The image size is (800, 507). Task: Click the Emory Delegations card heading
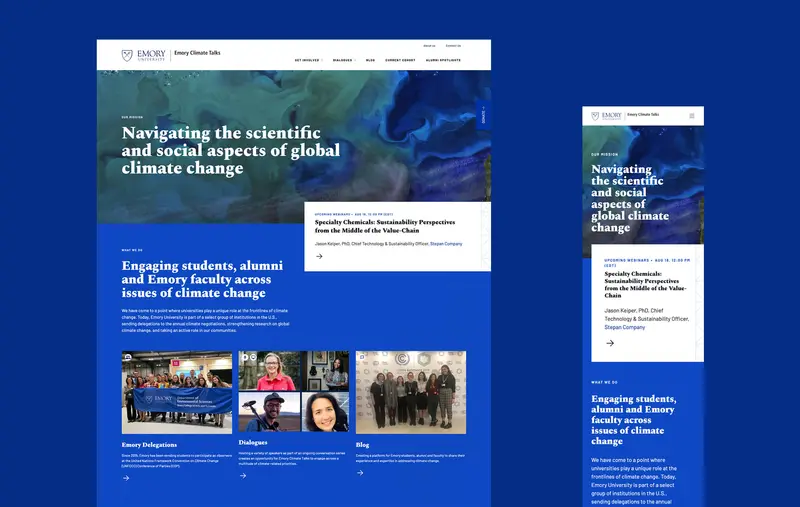[x=149, y=445]
